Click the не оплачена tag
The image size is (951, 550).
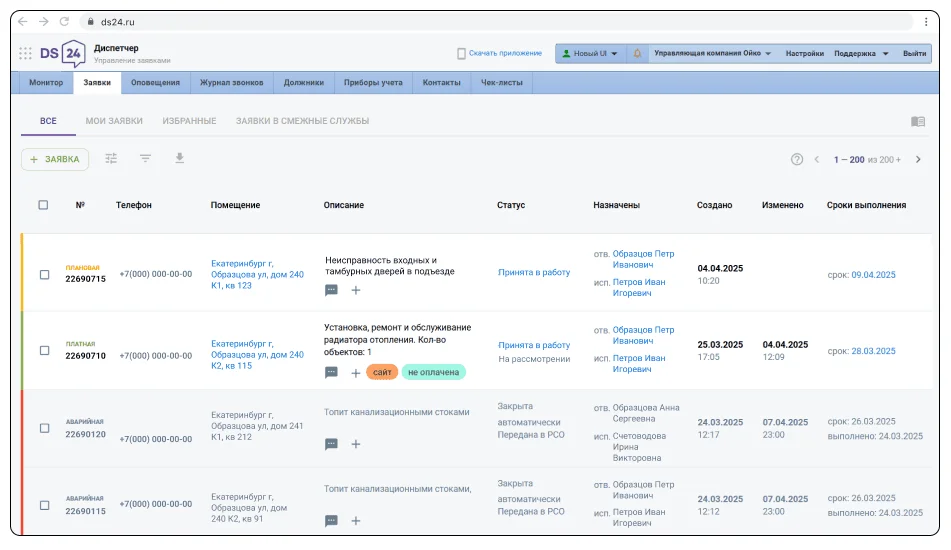pyautogui.click(x=434, y=372)
